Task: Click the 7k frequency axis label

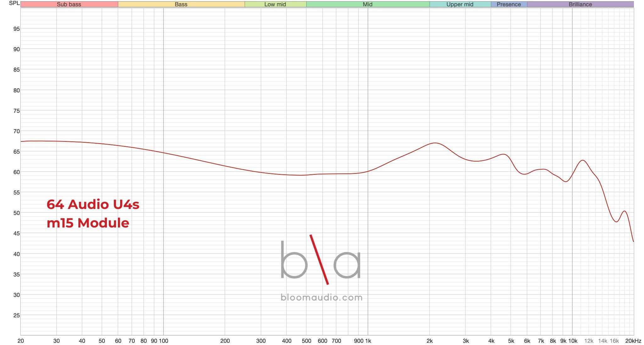Action: 541,341
